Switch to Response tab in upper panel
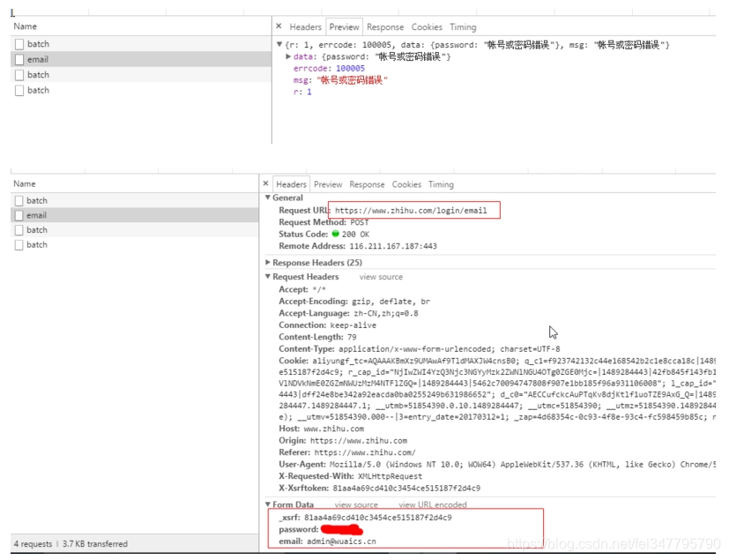 pos(385,27)
